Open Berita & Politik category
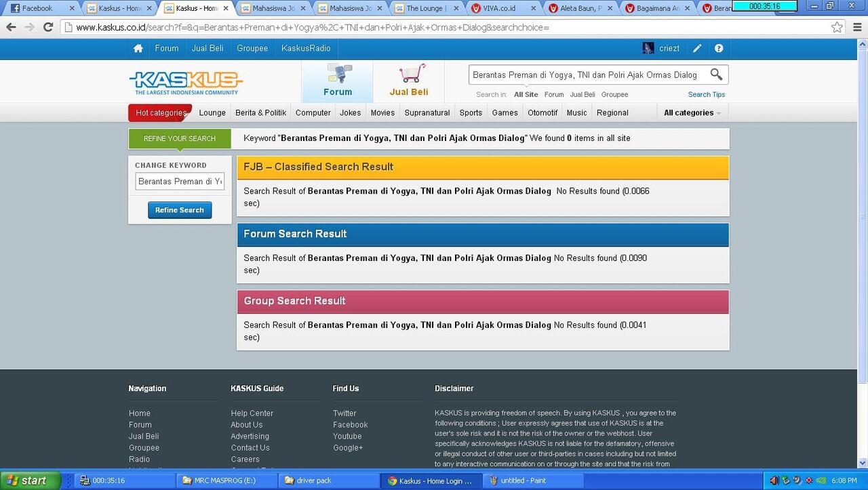 point(261,113)
